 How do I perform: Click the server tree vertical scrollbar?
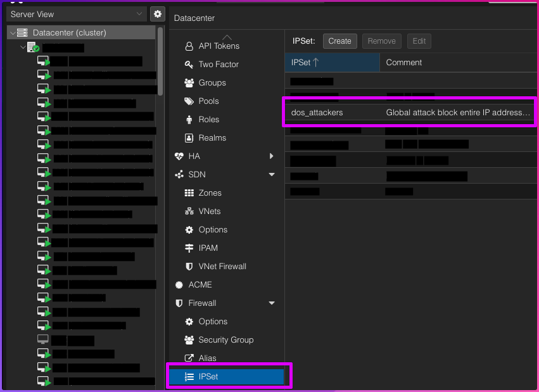160,60
